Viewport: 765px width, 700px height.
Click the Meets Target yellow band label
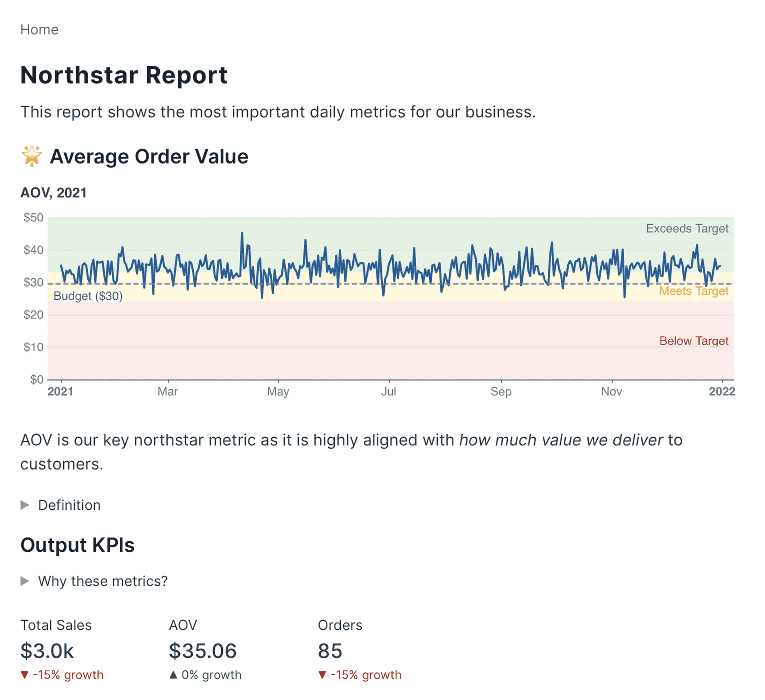[694, 291]
